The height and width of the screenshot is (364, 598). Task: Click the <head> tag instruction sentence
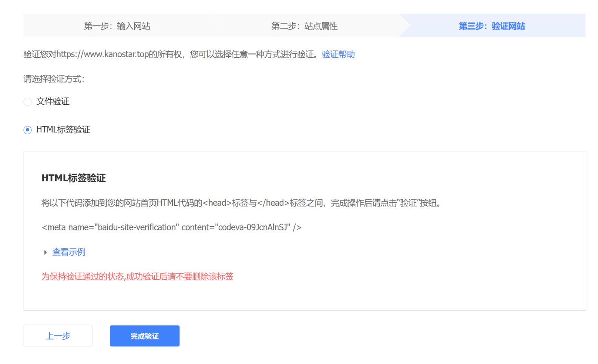(241, 203)
